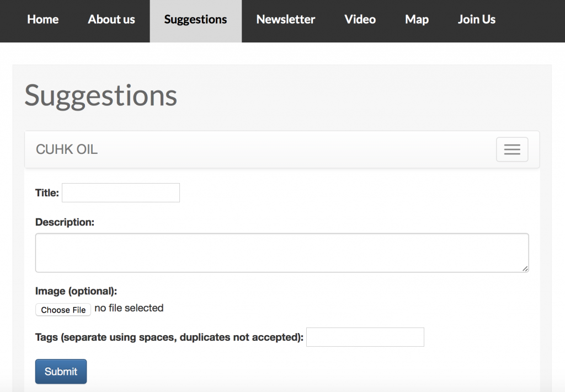Go to the Home page

coord(43,19)
